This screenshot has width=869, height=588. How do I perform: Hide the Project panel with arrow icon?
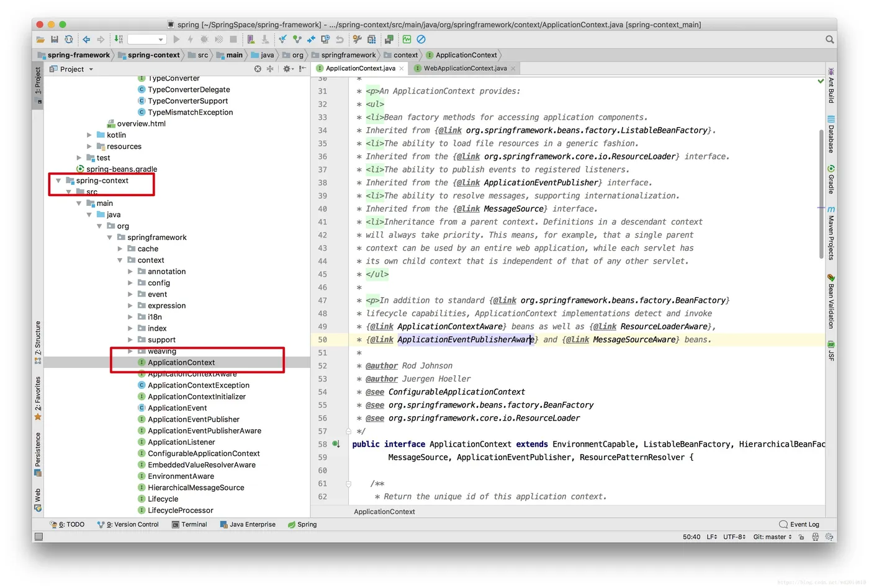pos(302,69)
